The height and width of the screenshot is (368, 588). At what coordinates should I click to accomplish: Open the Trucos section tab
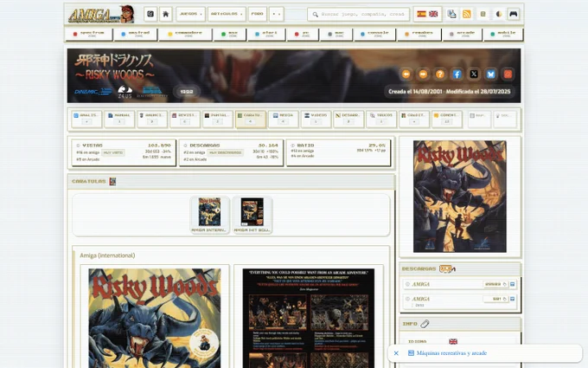381,119
